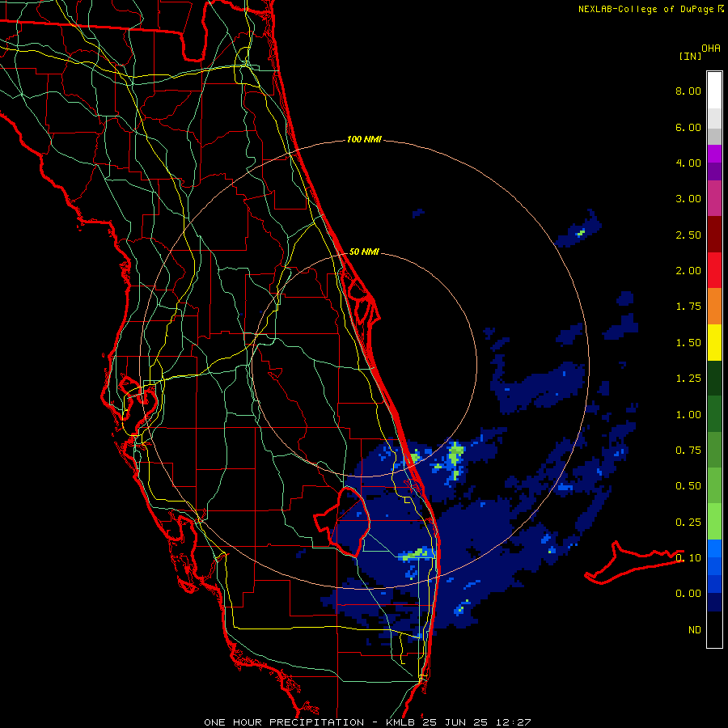This screenshot has height=728, width=728.
Task: Select the 0.00 legend value
Action: point(688,594)
